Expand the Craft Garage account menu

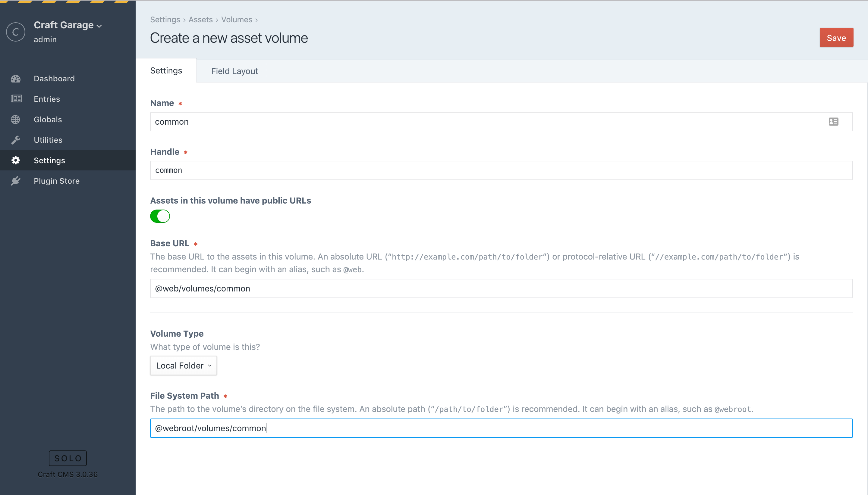[68, 25]
